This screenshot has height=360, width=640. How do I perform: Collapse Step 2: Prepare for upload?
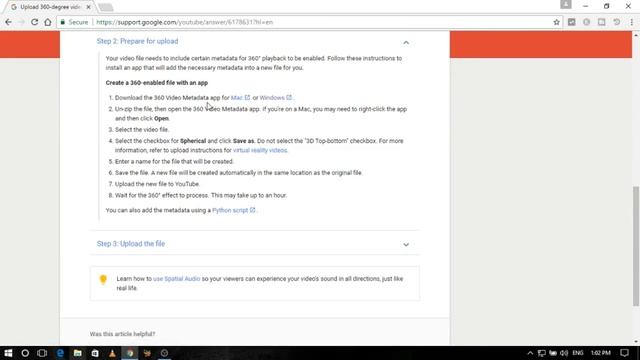tap(406, 42)
